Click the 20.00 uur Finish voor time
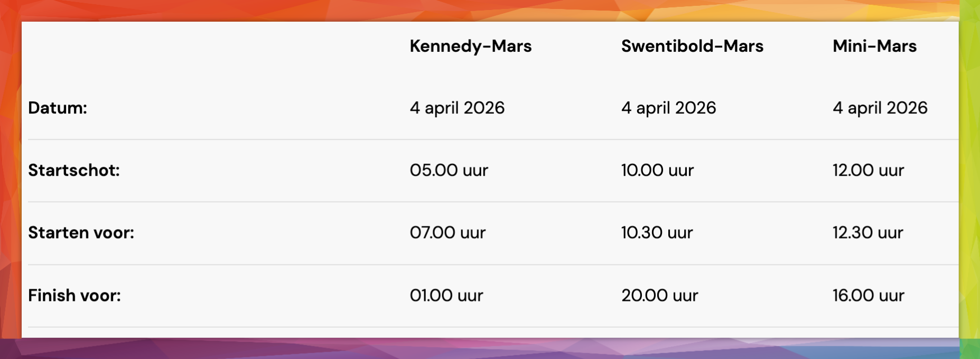980x359 pixels. [x=659, y=295]
